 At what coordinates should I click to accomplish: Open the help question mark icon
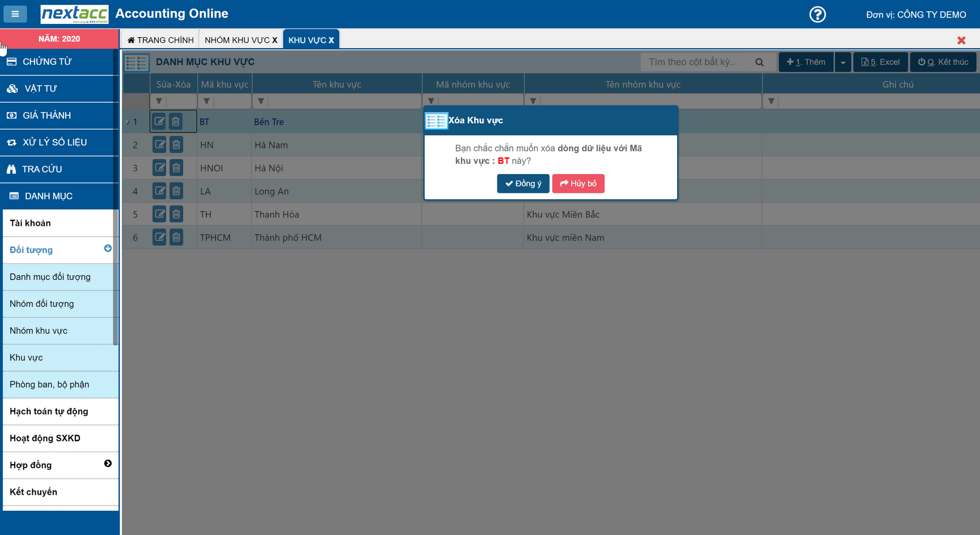click(x=817, y=14)
